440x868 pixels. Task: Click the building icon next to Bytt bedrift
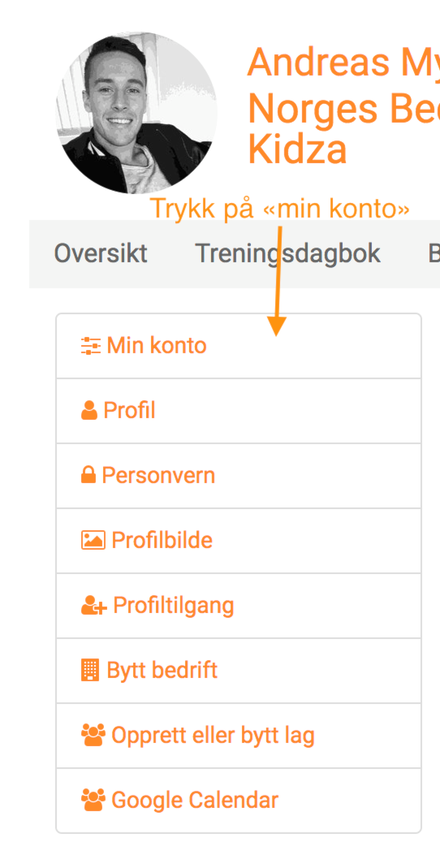90,671
